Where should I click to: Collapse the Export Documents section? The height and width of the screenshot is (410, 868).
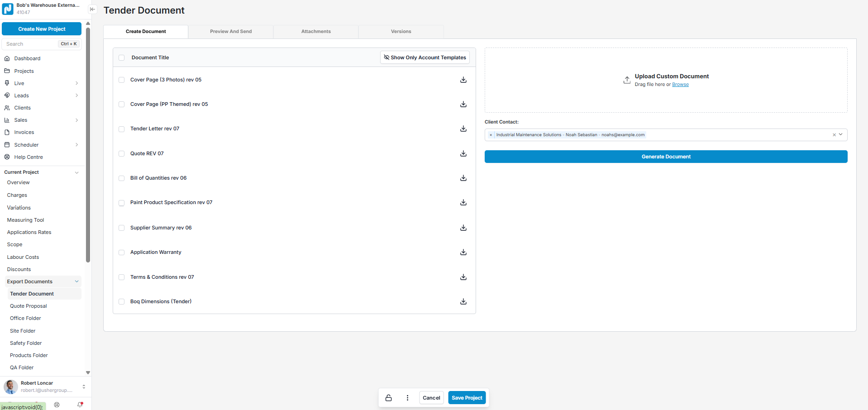76,281
